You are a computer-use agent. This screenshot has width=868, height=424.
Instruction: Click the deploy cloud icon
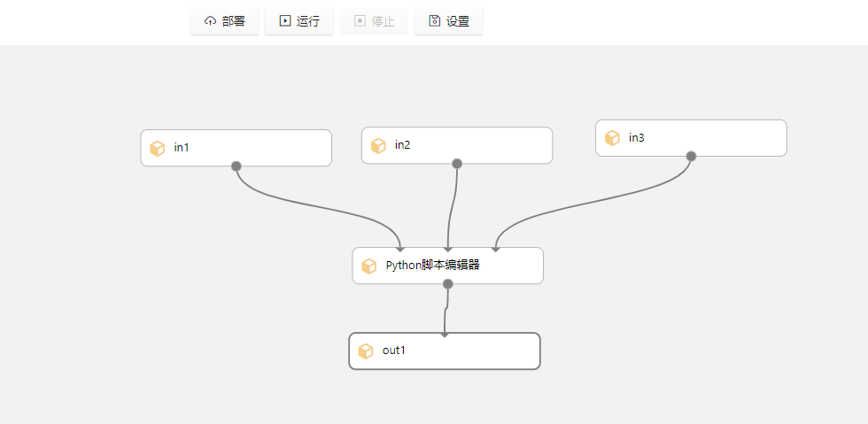210,21
